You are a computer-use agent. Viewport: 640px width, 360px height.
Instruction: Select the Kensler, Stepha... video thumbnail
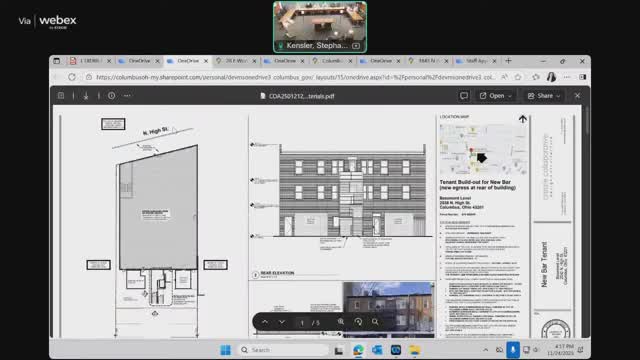[x=320, y=27]
